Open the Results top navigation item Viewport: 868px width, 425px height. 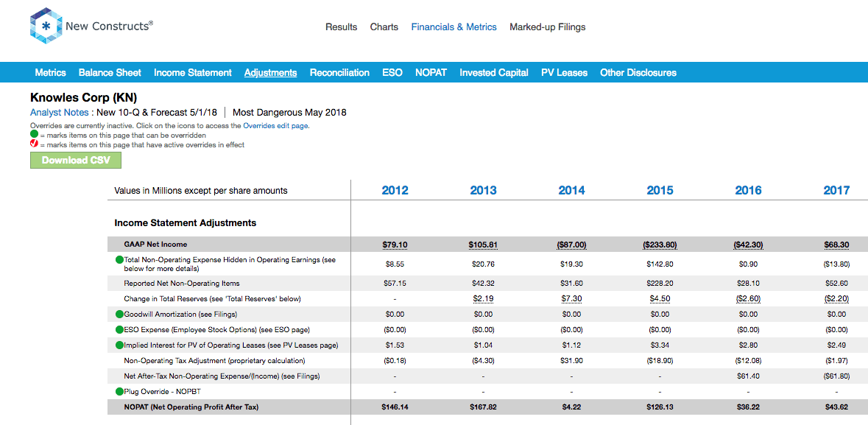tap(341, 27)
